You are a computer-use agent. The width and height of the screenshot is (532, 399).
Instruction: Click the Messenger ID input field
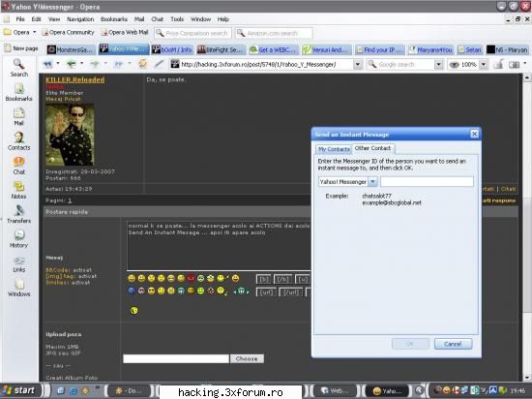pos(427,182)
